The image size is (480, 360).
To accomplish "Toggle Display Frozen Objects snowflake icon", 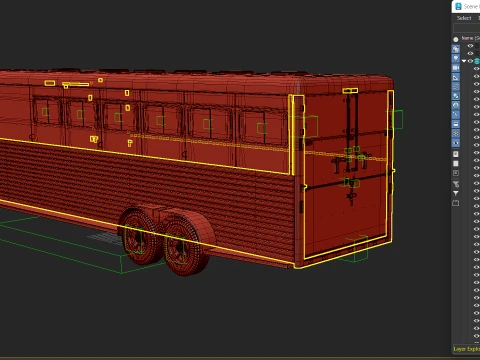I will coord(456,133).
